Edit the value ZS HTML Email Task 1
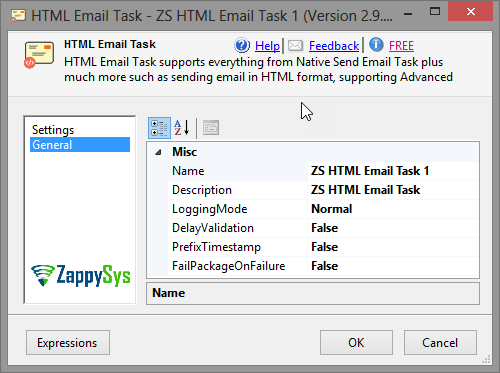Viewport: 500px width, 373px height. pos(393,171)
